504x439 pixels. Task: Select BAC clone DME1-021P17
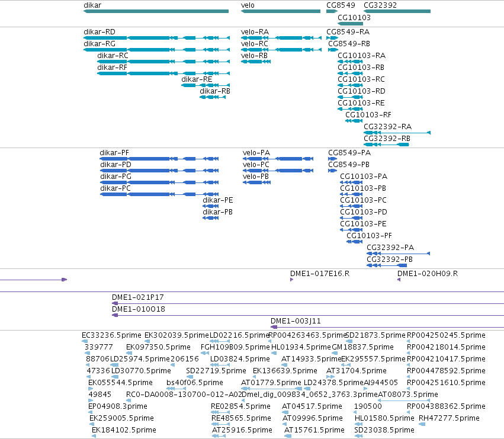click(307, 303)
